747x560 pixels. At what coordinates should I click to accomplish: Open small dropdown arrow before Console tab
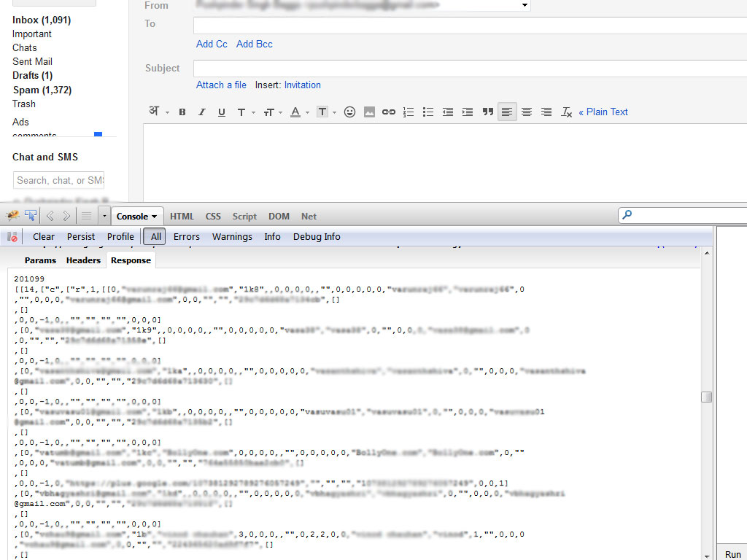click(x=104, y=216)
